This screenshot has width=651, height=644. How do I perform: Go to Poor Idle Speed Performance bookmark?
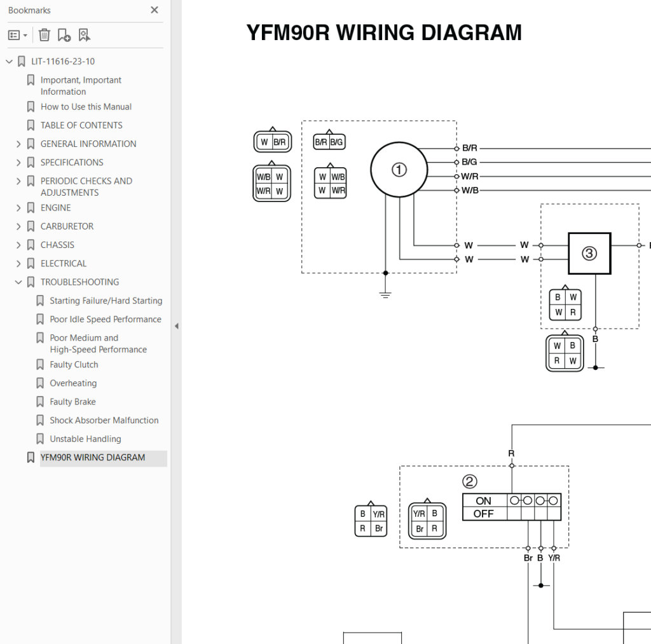click(x=106, y=319)
